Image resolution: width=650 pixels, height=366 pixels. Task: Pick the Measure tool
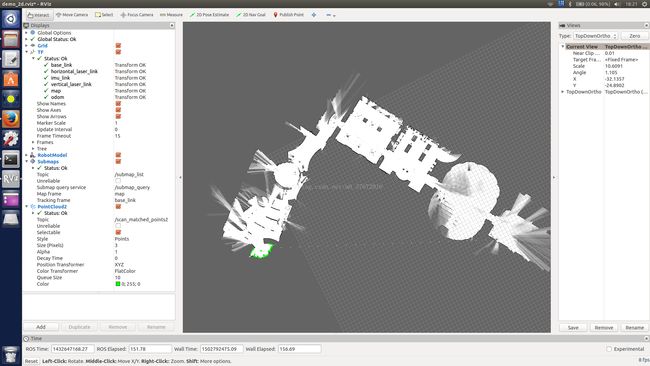[171, 15]
